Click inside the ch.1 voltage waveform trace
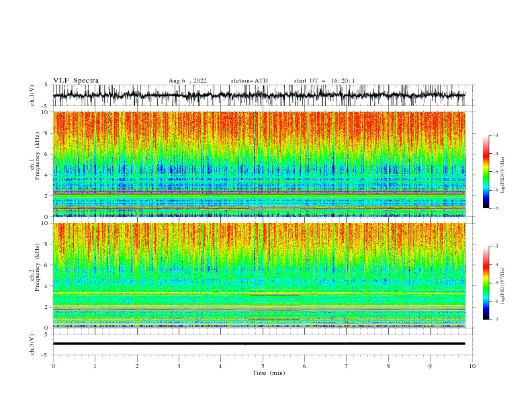Screen dimensions: 532x411 [x=259, y=95]
